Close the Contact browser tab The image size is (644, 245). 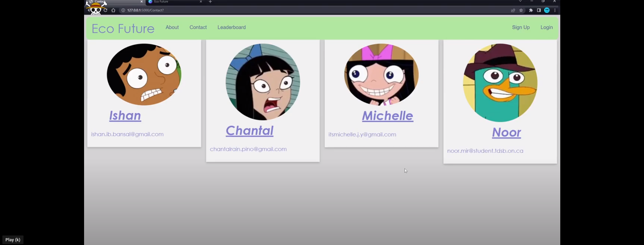point(142,2)
